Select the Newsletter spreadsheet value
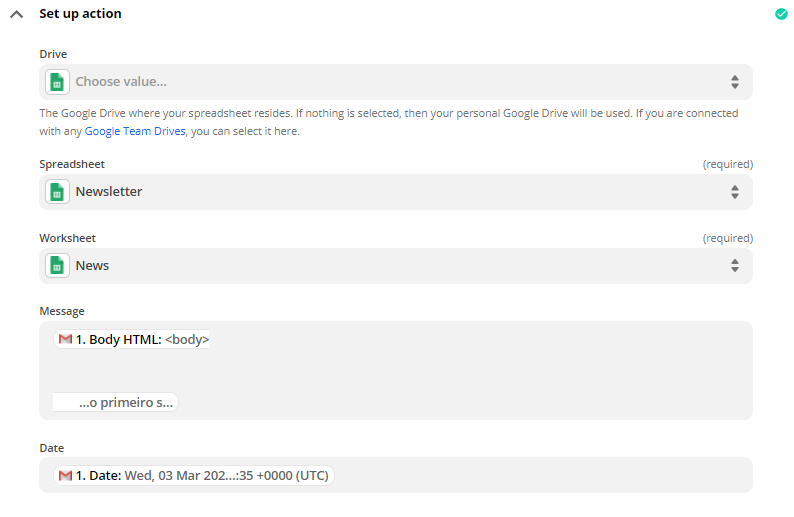 click(109, 192)
